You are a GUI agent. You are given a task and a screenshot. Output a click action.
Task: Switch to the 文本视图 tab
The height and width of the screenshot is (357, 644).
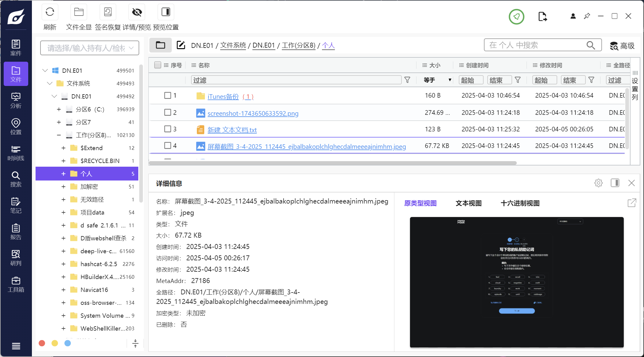point(468,203)
